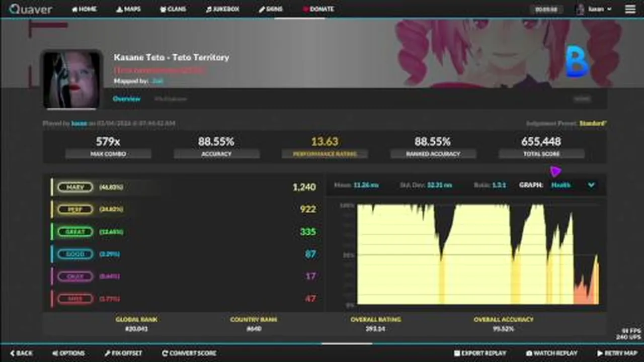Click the 13.63 performance rating

tap(325, 142)
